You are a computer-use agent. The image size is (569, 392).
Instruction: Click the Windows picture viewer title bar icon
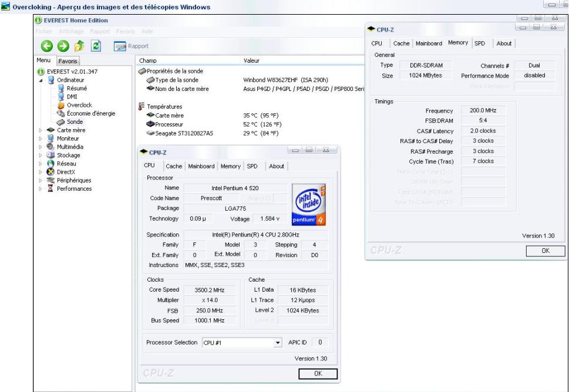[x=5, y=6]
